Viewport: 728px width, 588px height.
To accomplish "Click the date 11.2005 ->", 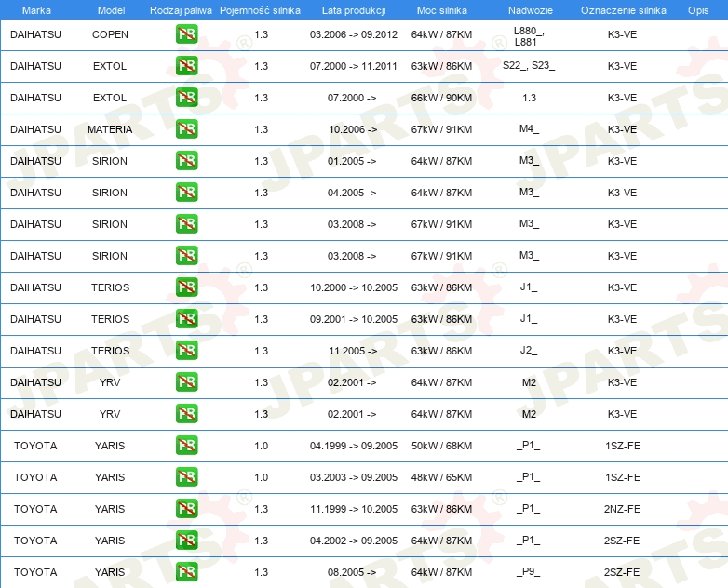I will pyautogui.click(x=353, y=351).
